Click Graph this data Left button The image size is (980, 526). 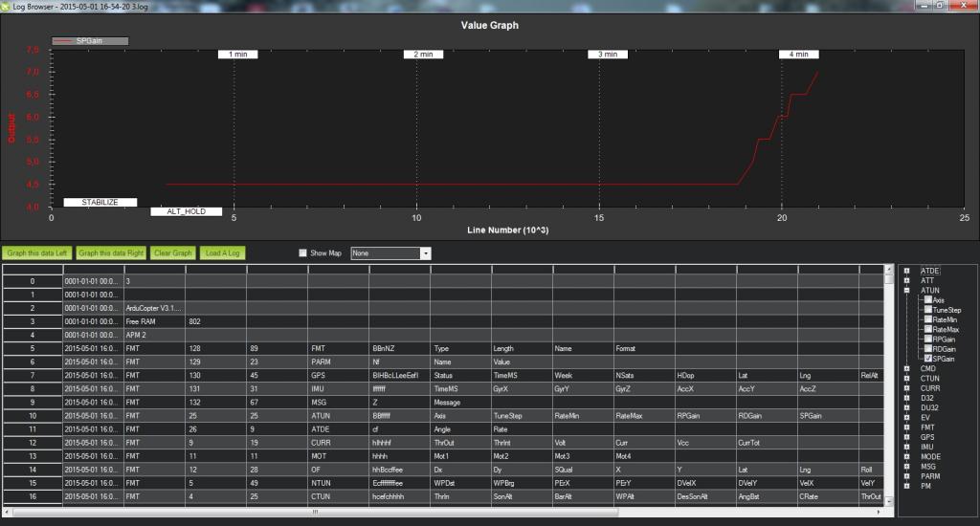(x=37, y=253)
